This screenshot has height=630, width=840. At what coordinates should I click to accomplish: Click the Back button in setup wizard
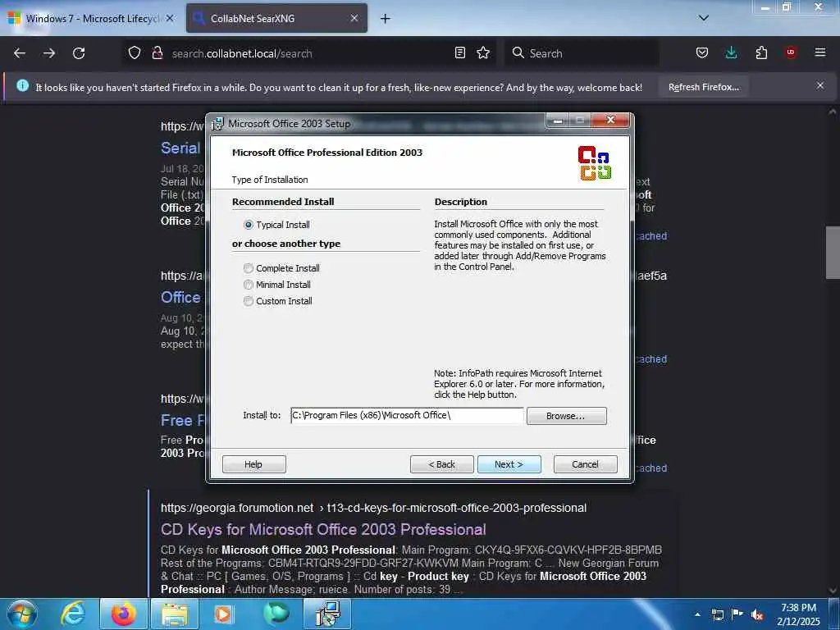[441, 464]
